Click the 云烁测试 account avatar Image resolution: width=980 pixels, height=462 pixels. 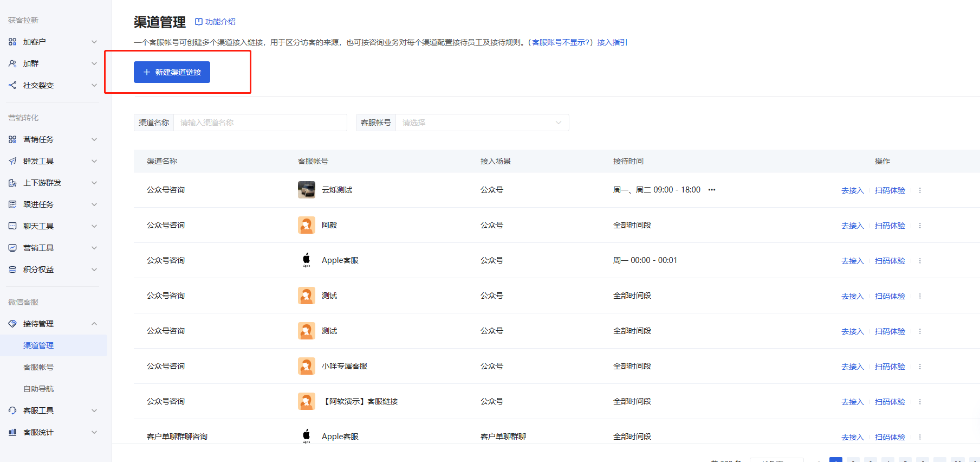coord(307,190)
